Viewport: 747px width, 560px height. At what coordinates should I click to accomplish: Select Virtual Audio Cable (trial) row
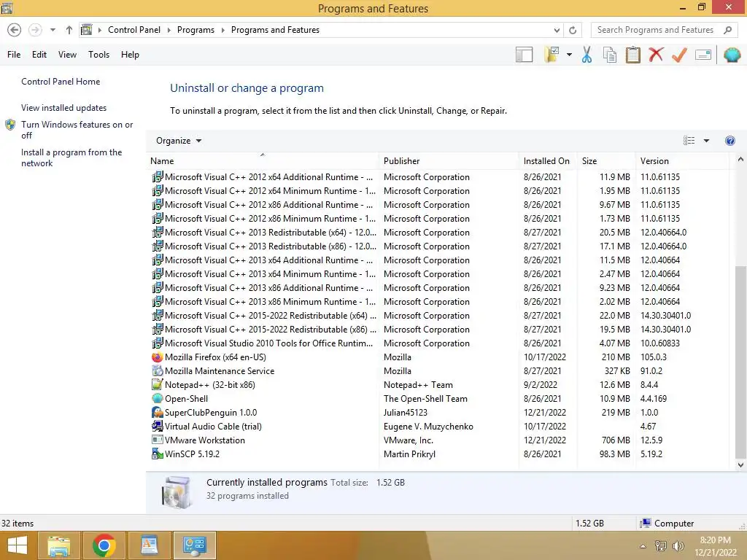click(x=438, y=427)
